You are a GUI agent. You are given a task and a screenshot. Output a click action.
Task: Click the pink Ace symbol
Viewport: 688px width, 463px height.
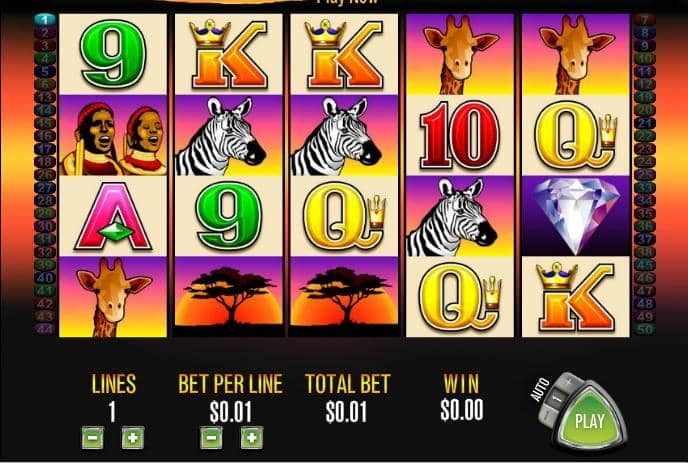pyautogui.click(x=113, y=216)
